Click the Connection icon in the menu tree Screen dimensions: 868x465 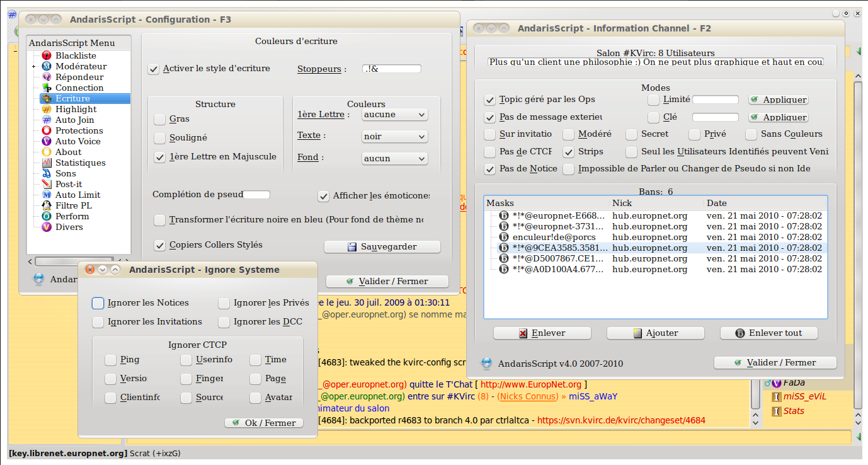47,88
